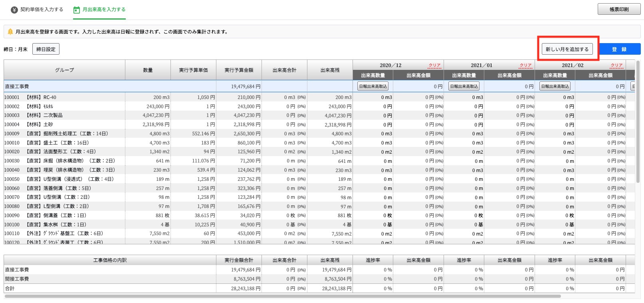Screen dimensions: 644x303
Task: Click the グループ column header
Action: pyautogui.click(x=64, y=70)
